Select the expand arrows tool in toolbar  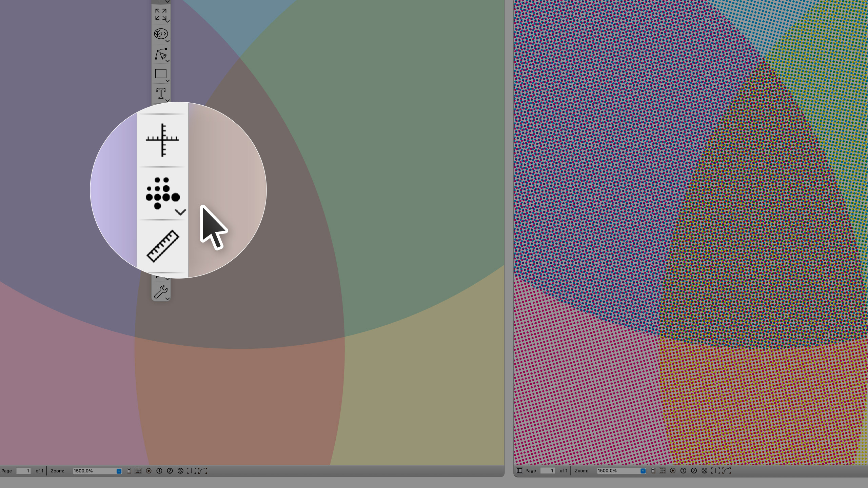(x=161, y=15)
